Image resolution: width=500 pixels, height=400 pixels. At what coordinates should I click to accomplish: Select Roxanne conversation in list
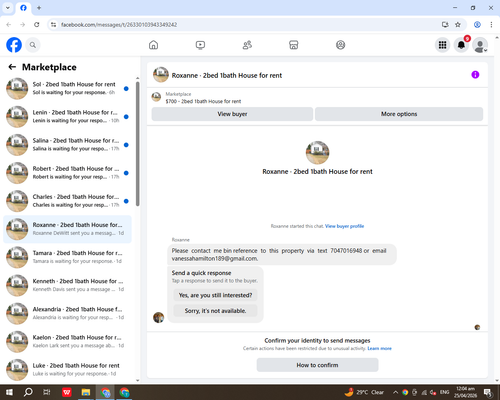click(x=67, y=229)
